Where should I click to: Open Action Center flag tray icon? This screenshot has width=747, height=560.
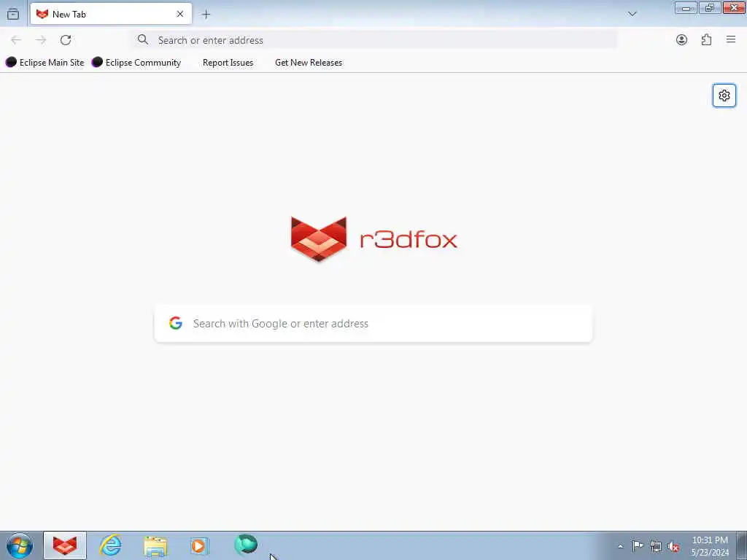coord(638,545)
